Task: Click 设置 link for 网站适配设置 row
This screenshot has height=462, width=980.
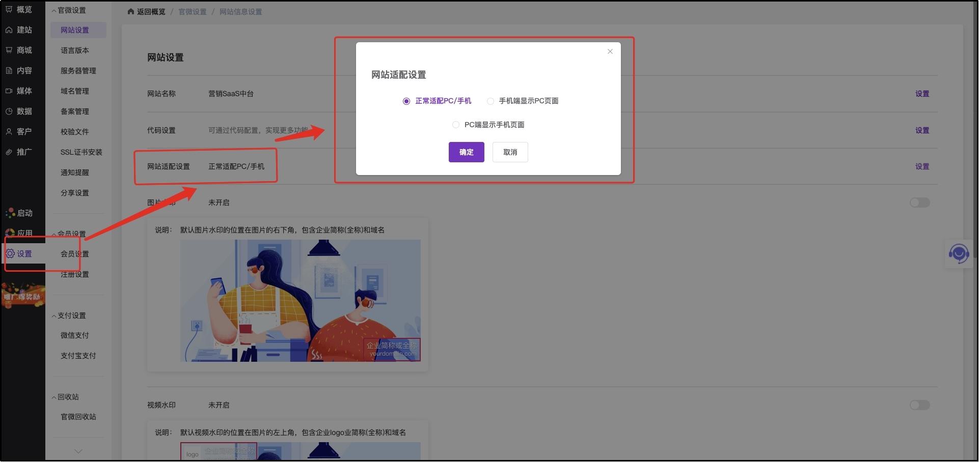Action: pyautogui.click(x=922, y=166)
